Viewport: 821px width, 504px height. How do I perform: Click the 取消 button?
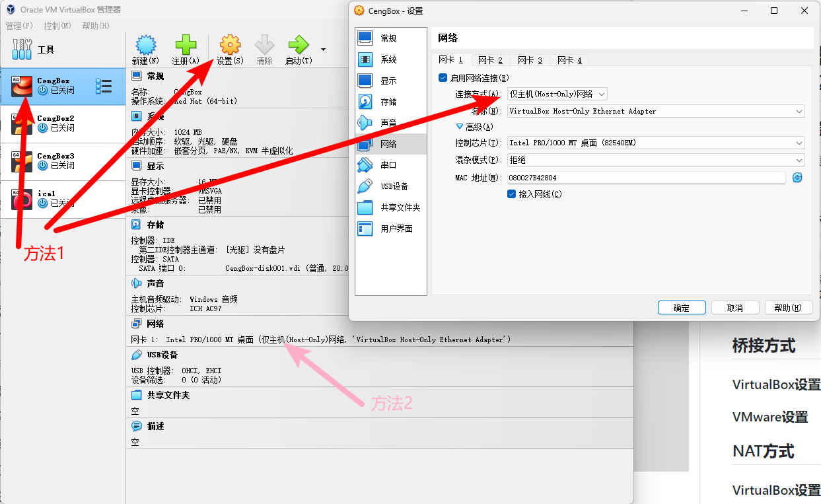(x=735, y=308)
